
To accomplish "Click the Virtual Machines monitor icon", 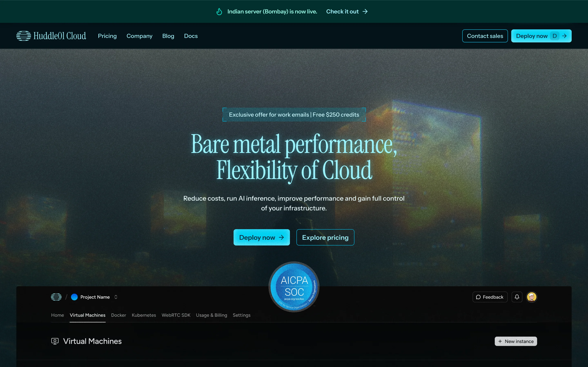I will [55, 341].
